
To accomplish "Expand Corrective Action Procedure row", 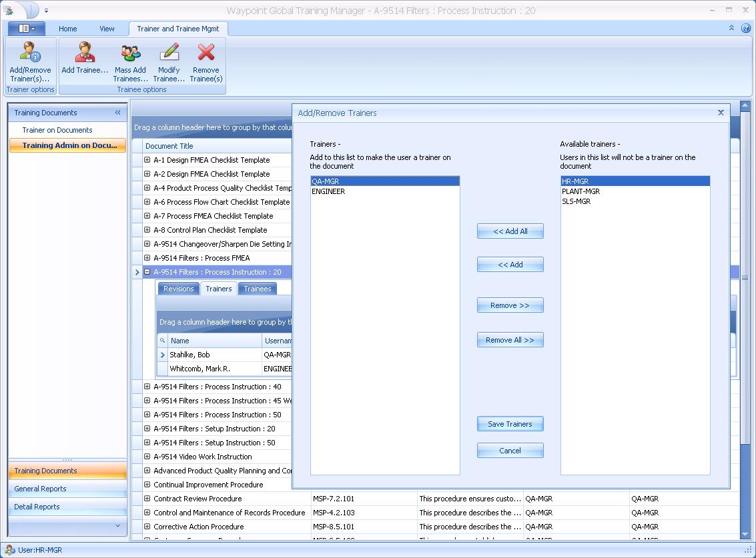I will [147, 526].
